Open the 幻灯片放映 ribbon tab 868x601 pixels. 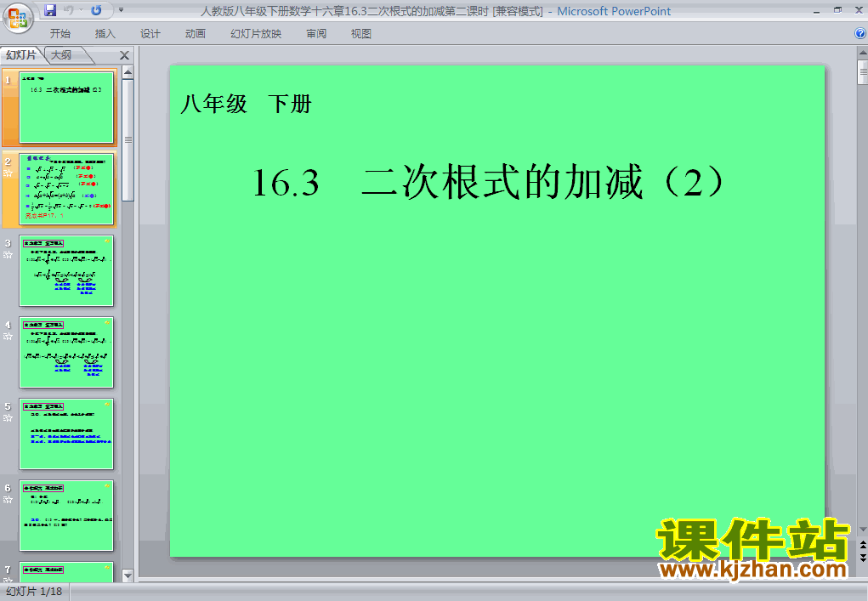pyautogui.click(x=256, y=34)
